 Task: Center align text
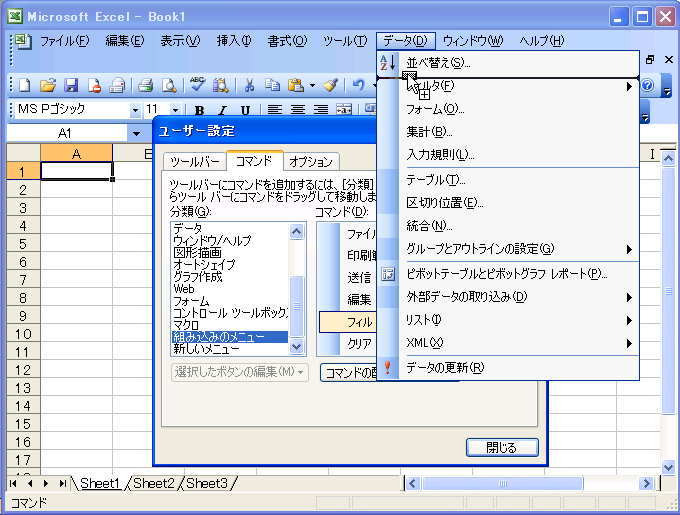coord(298,110)
